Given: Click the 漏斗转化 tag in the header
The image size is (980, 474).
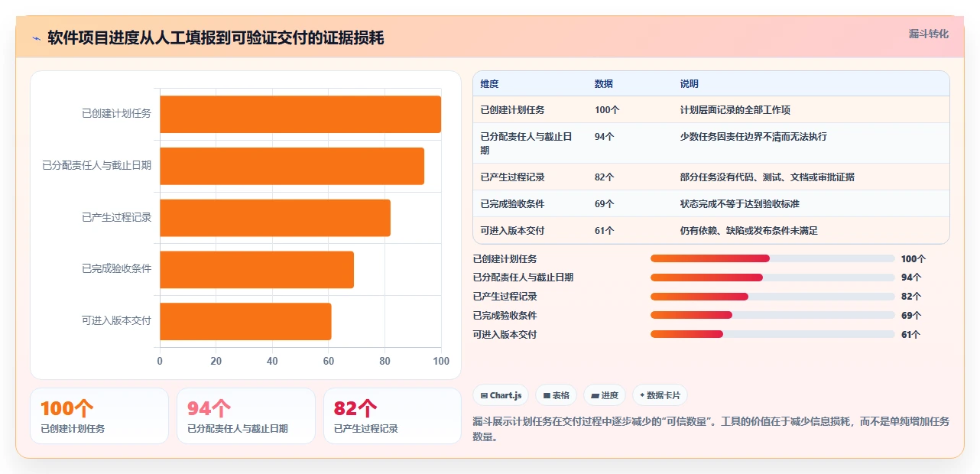Looking at the screenshot, I should 929,34.
